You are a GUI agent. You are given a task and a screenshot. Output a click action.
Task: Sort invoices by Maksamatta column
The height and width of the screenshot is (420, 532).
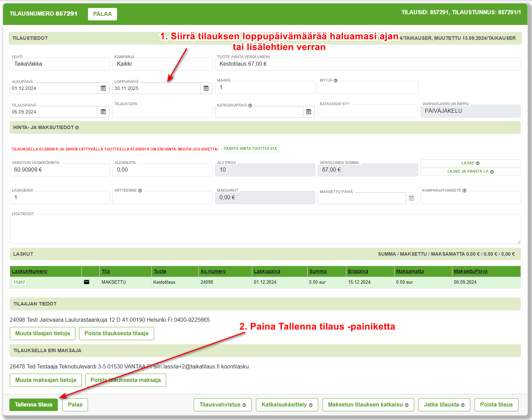(410, 271)
